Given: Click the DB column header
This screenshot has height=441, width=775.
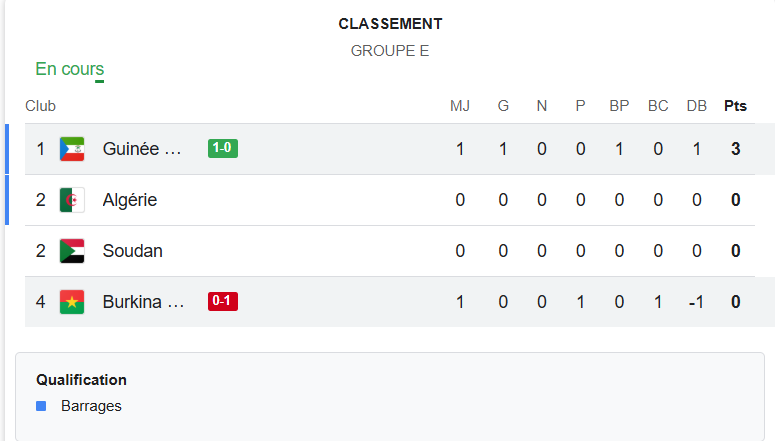Looking at the screenshot, I should (697, 106).
